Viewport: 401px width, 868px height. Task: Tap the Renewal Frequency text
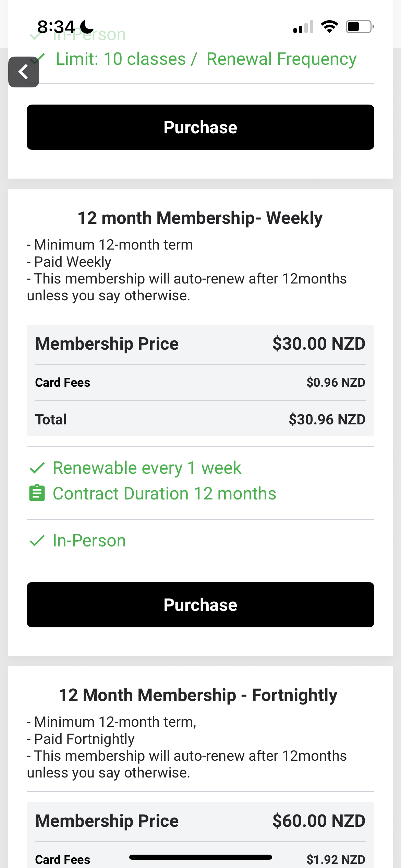(281, 59)
